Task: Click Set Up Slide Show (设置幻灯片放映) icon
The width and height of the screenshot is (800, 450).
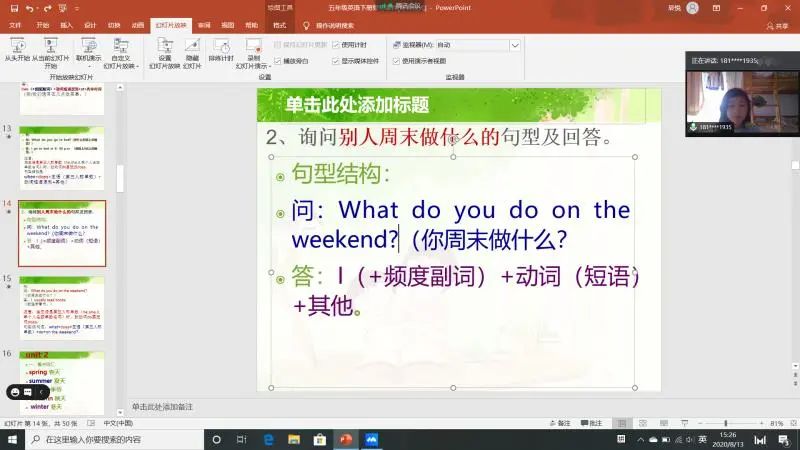Action: pos(164,50)
